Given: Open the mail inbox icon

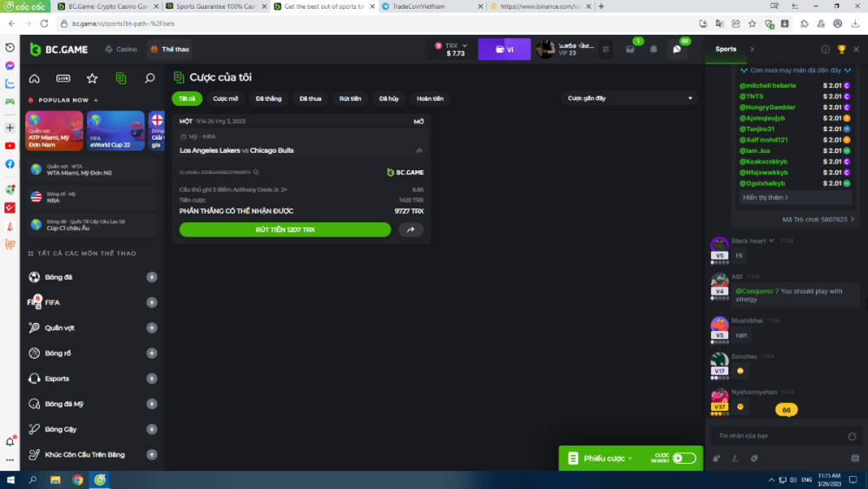Looking at the screenshot, I should coord(630,50).
